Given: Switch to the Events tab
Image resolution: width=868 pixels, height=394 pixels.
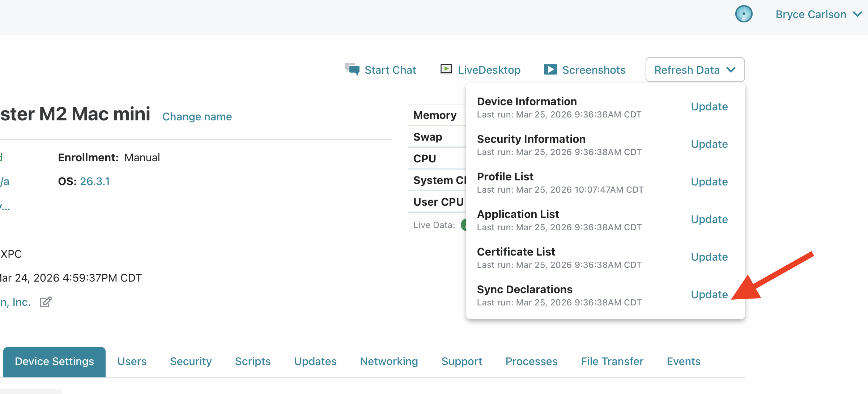Looking at the screenshot, I should (x=684, y=361).
